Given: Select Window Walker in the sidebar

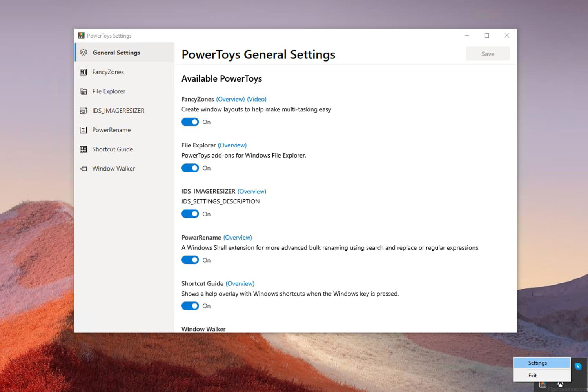Looking at the screenshot, I should tap(113, 168).
